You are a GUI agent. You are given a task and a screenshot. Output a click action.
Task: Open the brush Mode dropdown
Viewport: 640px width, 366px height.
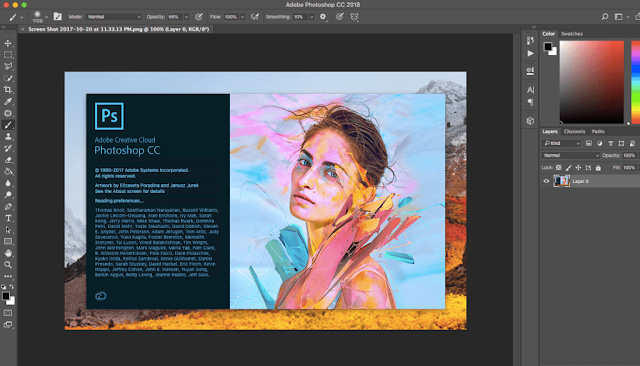pos(114,17)
